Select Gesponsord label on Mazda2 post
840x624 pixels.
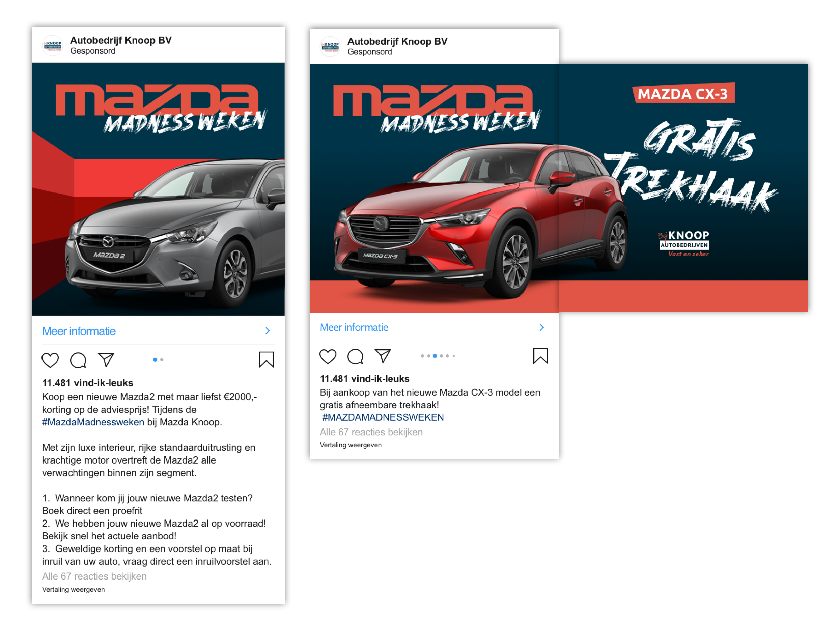tap(93, 51)
